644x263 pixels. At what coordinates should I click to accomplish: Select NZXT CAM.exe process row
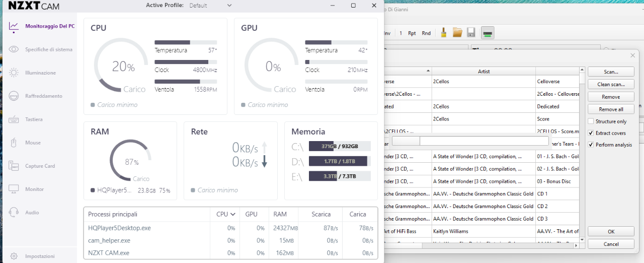230,253
